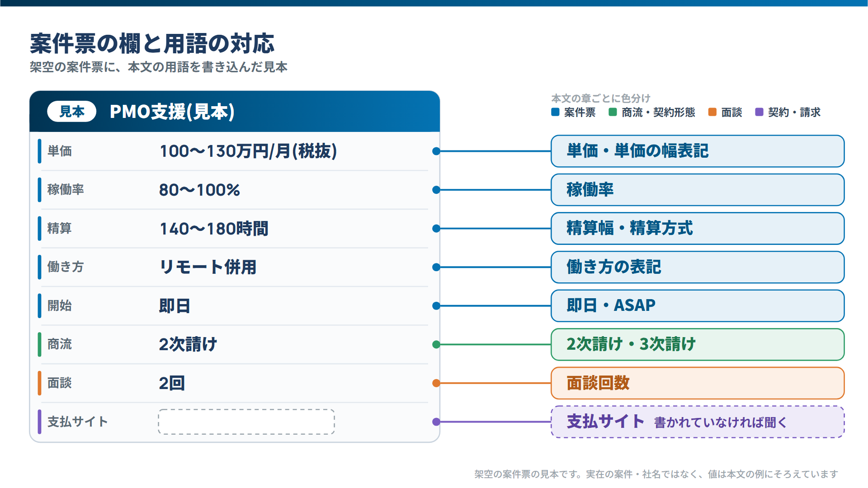This screenshot has height=488, width=868.
Task: Click the 商流 row label
Action: tap(60, 344)
